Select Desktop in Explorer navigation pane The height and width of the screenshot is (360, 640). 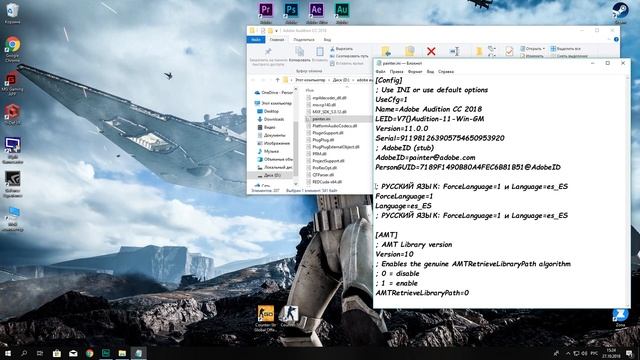click(x=268, y=111)
